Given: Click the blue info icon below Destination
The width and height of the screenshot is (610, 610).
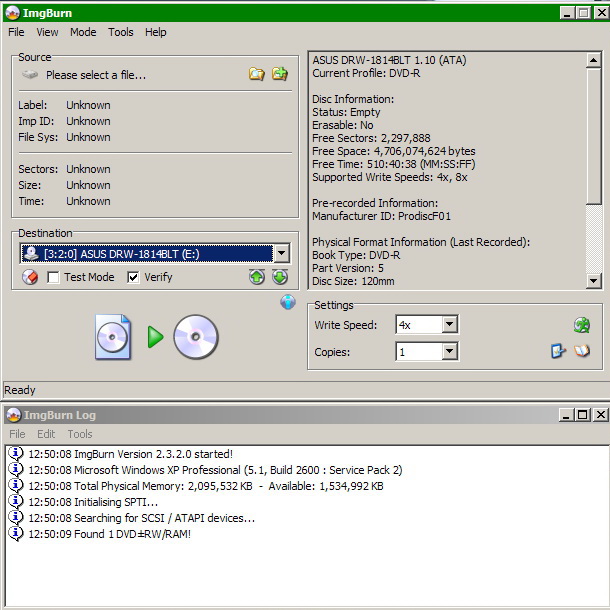Looking at the screenshot, I should [288, 302].
